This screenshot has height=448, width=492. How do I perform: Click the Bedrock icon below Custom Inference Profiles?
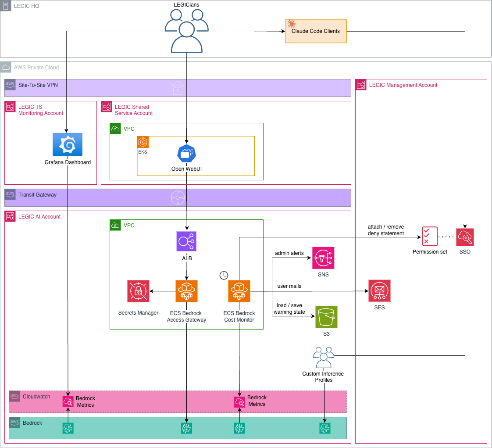325,428
